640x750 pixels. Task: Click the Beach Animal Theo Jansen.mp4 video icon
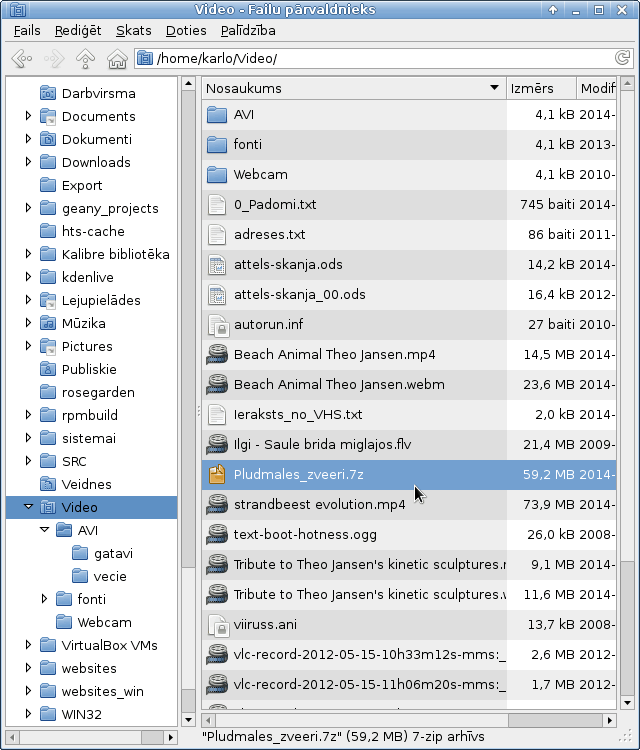pos(217,355)
